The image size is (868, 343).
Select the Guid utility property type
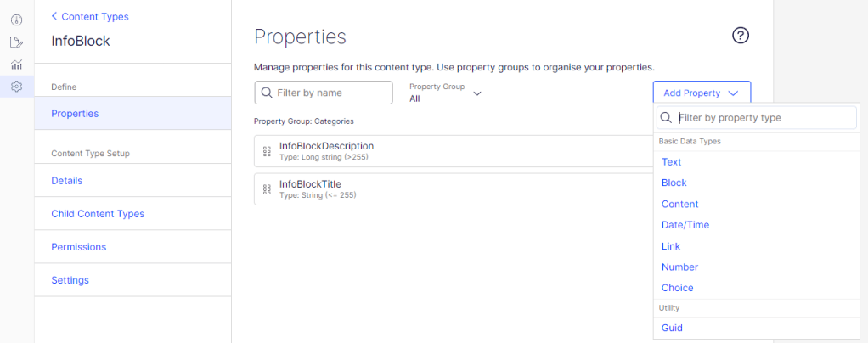coord(672,328)
